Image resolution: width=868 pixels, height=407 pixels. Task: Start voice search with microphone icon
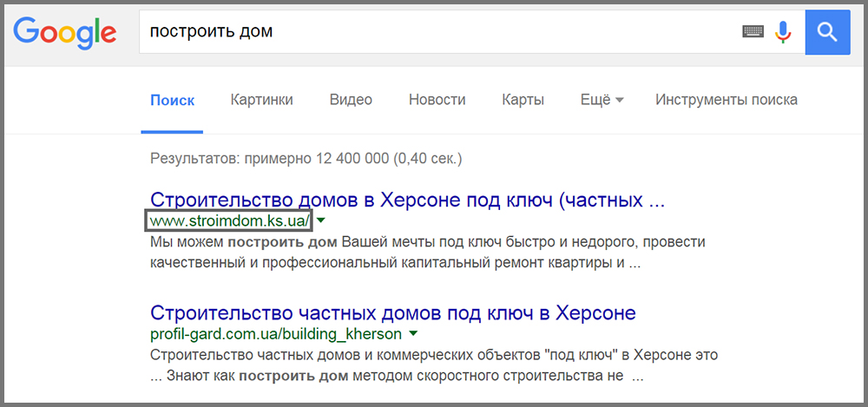[783, 32]
